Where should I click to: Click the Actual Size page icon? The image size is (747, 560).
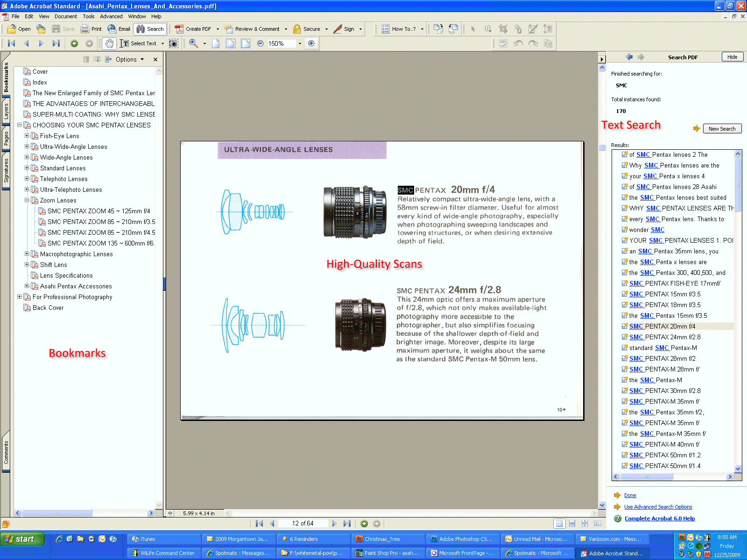point(216,43)
